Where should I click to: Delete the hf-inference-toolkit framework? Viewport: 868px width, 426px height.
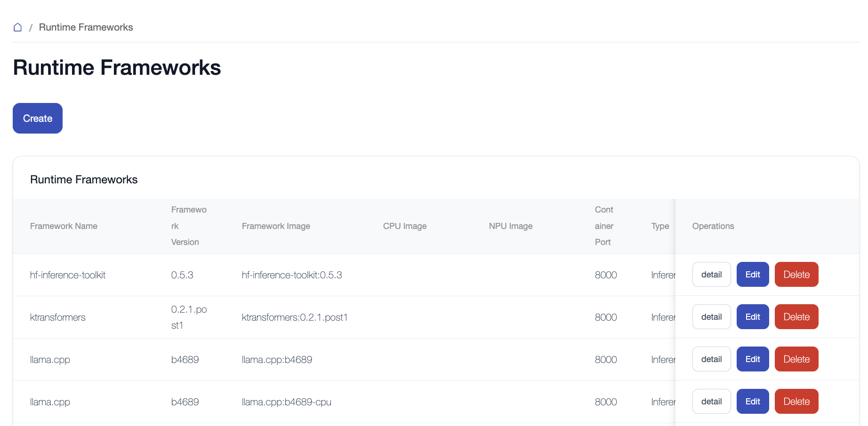coord(796,275)
